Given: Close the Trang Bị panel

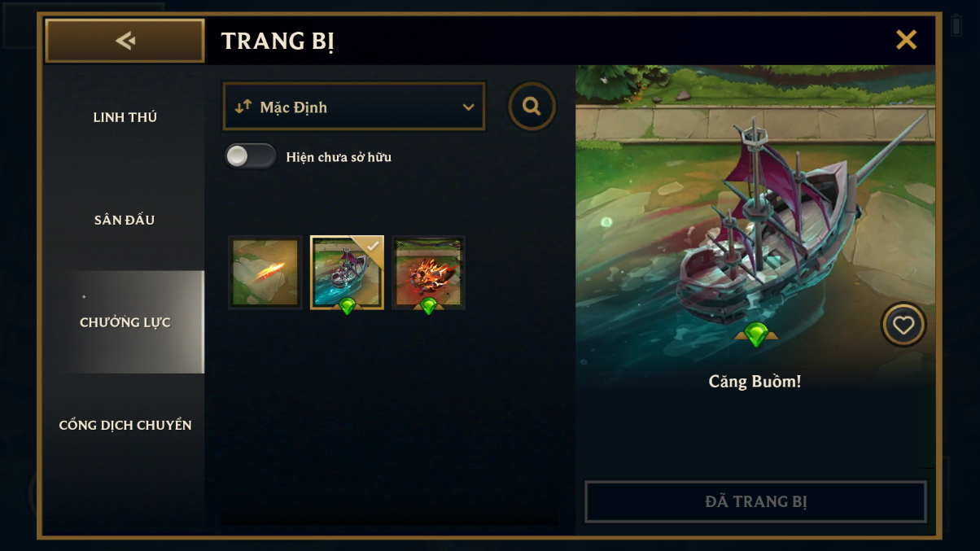Looking at the screenshot, I should [906, 39].
